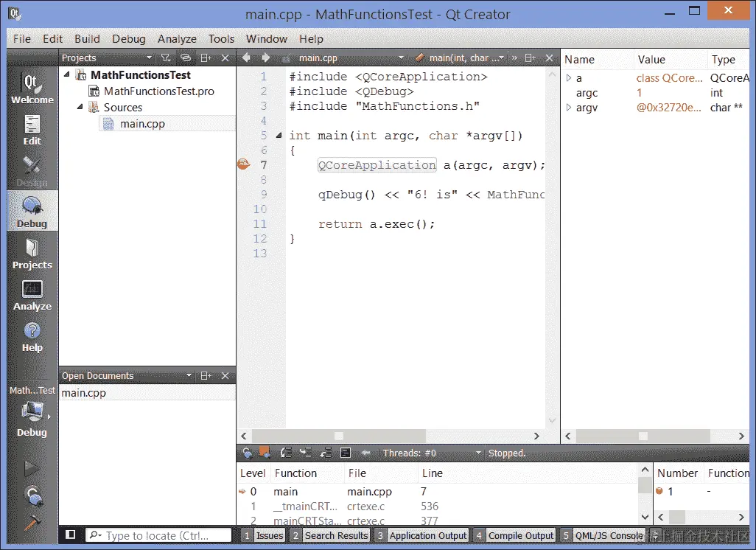Click the filter tree icon in Projects
Screen dimensions: 756x550
(166, 58)
